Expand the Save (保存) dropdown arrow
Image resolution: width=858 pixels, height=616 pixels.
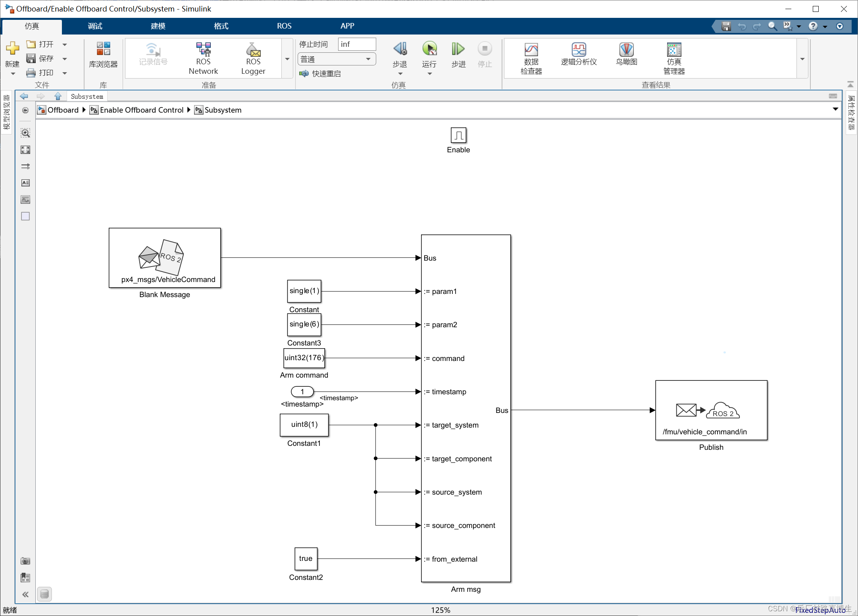click(x=65, y=59)
